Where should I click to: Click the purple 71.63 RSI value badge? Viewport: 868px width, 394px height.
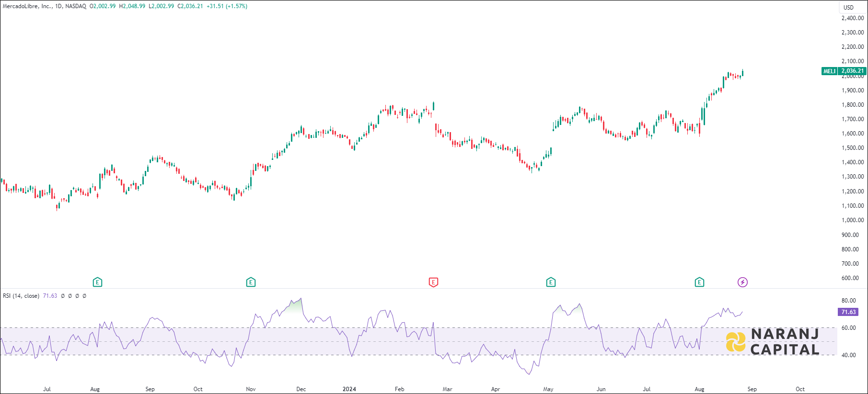coord(848,312)
